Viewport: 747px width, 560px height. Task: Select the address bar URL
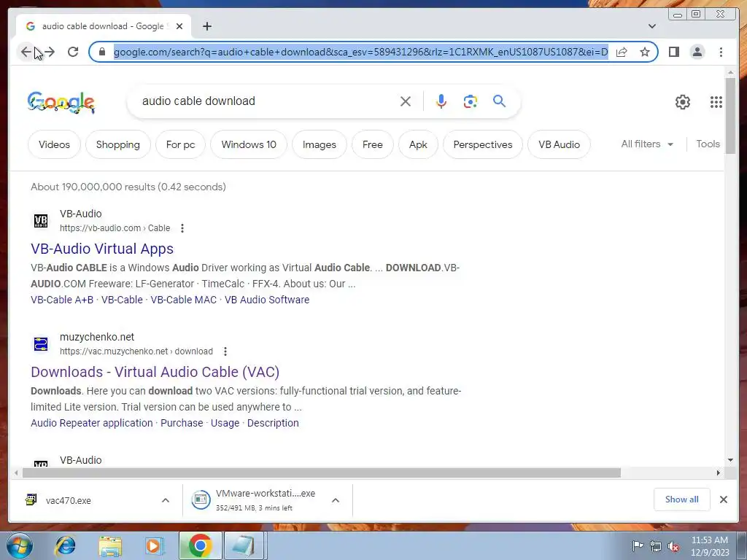coord(360,52)
